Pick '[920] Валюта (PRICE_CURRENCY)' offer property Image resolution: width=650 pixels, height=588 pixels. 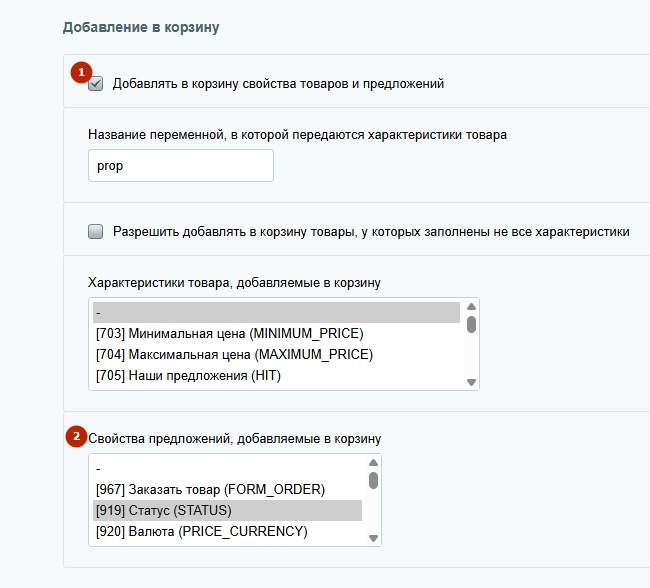point(200,531)
